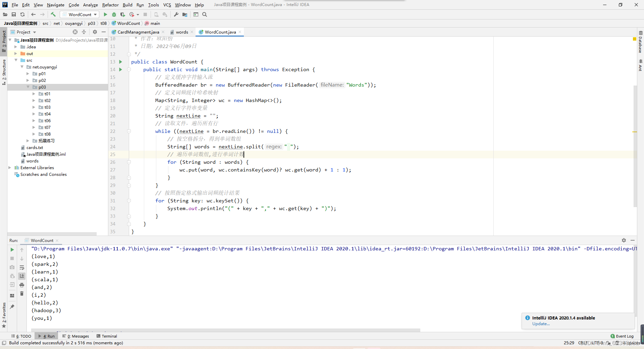
Task: Run WordCount with the green play icon in toolbar
Action: pos(105,14)
